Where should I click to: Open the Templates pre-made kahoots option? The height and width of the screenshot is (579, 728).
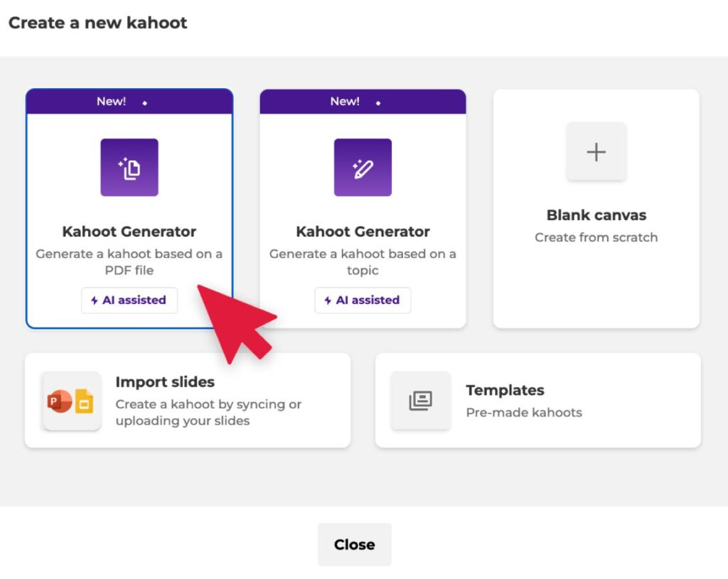pyautogui.click(x=538, y=401)
